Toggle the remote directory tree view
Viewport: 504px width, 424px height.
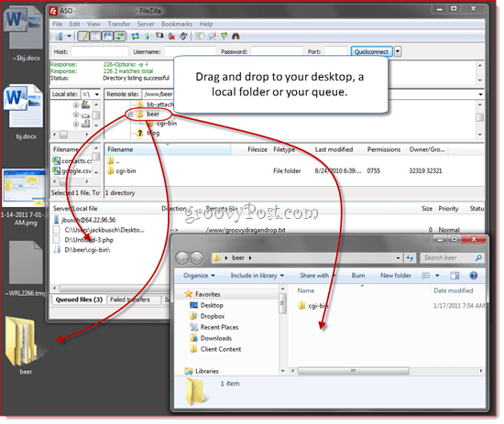pos(107,37)
